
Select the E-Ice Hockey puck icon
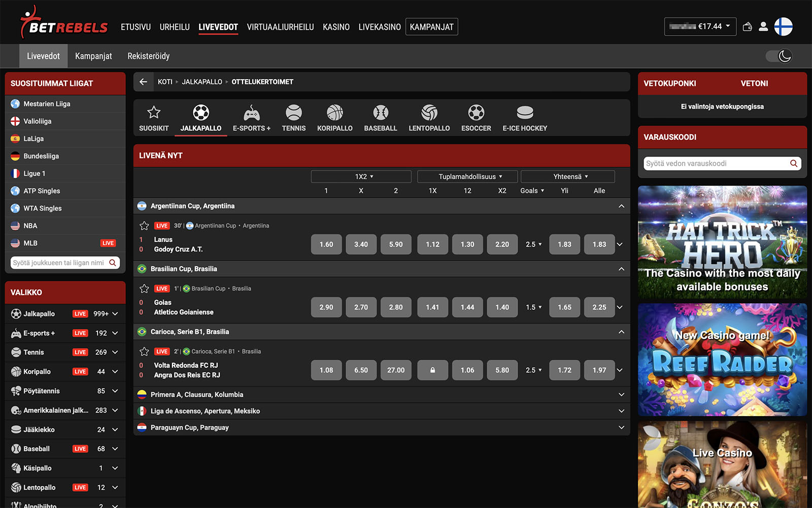(524, 113)
